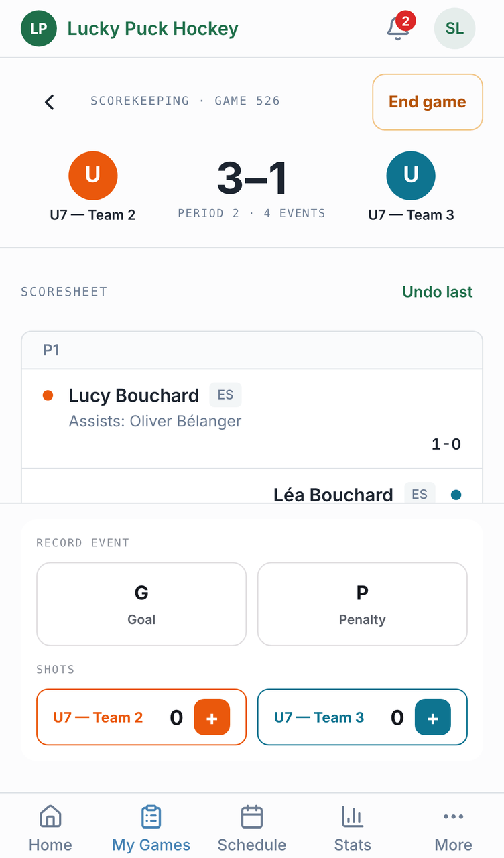Open the Schedule calendar tab
The height and width of the screenshot is (858, 504).
point(252,828)
